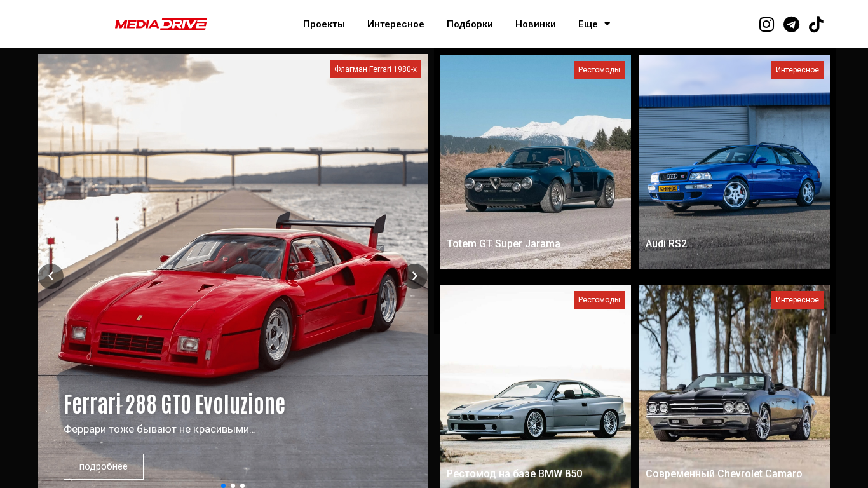Click the Интересное tag on Camaro card
The height and width of the screenshot is (488, 868).
pos(797,300)
